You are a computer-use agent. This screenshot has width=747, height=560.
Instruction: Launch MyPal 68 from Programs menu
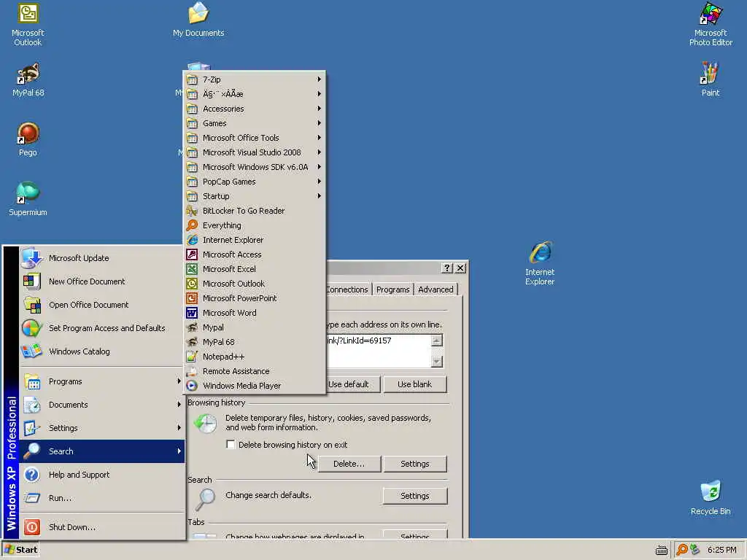255,342
